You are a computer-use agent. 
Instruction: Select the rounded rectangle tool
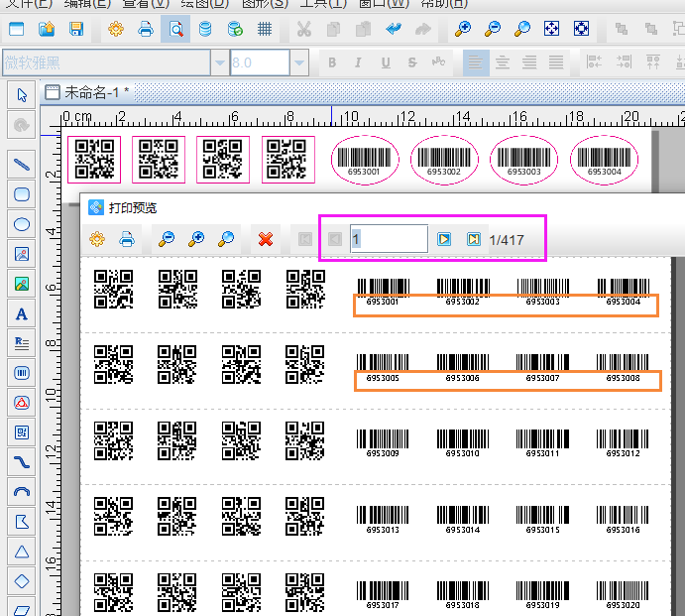(x=21, y=194)
